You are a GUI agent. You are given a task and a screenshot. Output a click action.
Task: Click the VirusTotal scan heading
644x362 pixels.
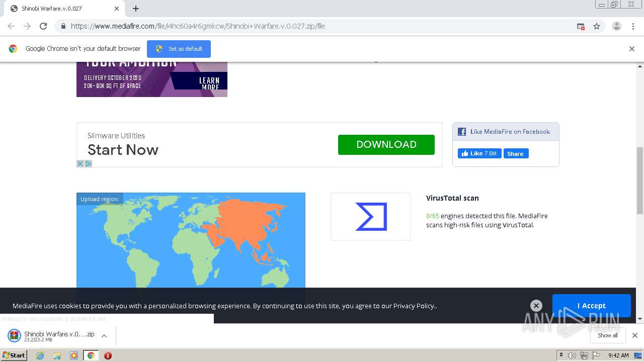pyautogui.click(x=452, y=198)
